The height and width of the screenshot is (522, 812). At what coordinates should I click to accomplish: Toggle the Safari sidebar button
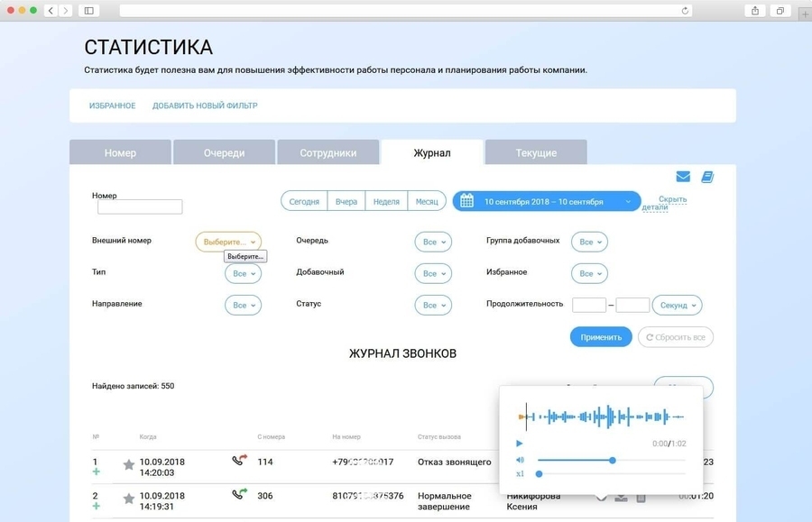click(x=88, y=11)
